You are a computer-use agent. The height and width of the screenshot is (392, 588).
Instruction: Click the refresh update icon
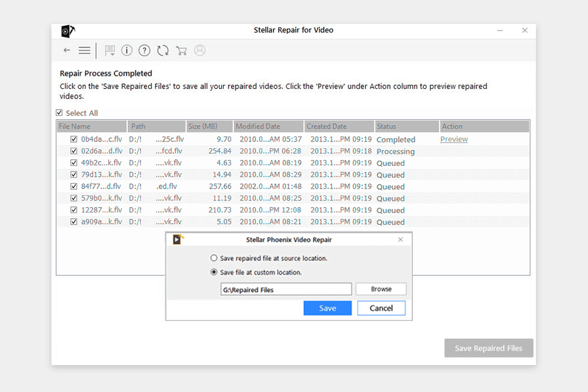coord(163,51)
